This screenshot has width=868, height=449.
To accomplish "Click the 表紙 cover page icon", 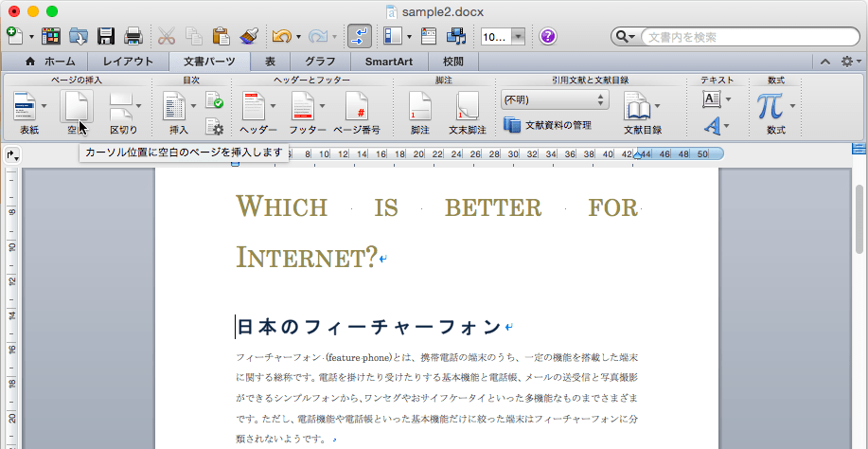I will [25, 106].
